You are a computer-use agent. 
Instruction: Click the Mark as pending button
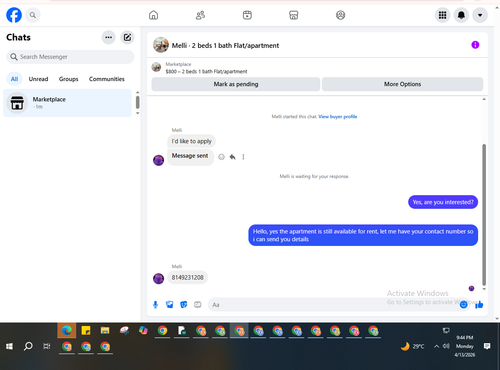(236, 84)
